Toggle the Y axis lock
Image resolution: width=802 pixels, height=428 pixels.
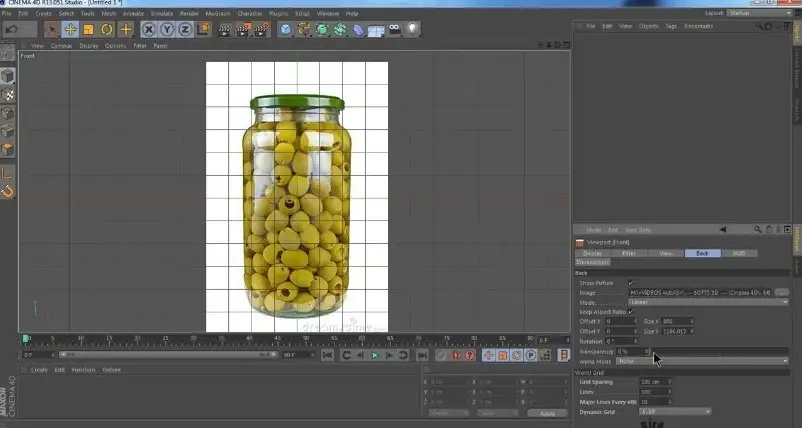click(167, 29)
